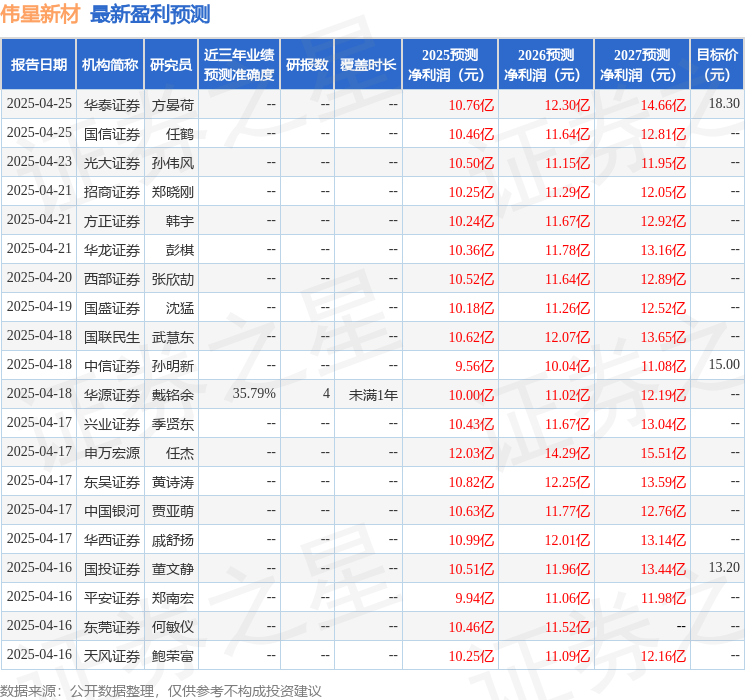Click the 18.30 target price
Image resolution: width=745 pixels, height=700 pixels.
[x=724, y=104]
